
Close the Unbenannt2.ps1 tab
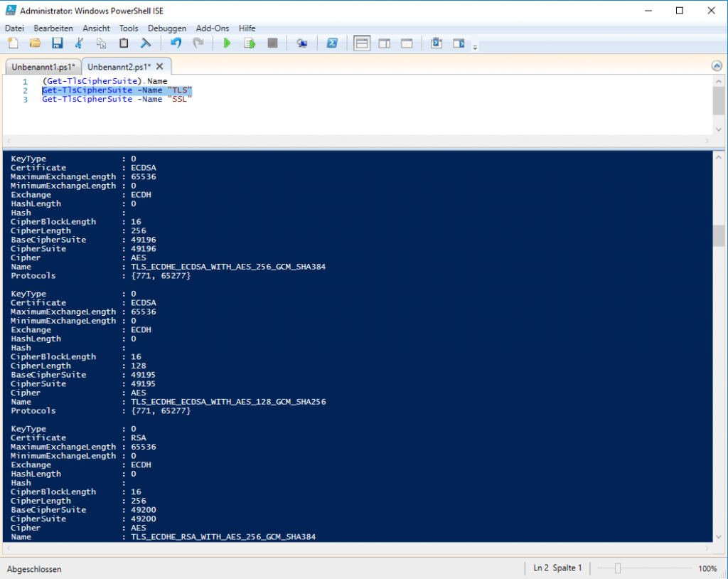click(160, 65)
